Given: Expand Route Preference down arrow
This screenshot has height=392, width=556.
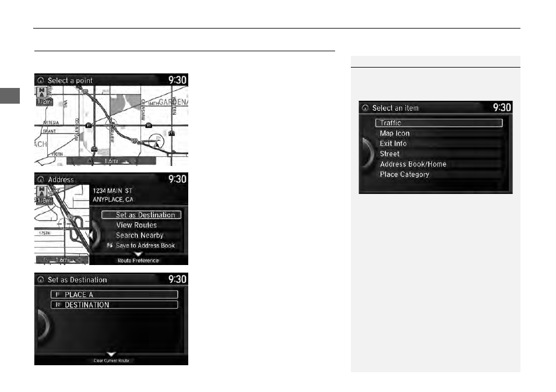Looking at the screenshot, I should [x=138, y=254].
